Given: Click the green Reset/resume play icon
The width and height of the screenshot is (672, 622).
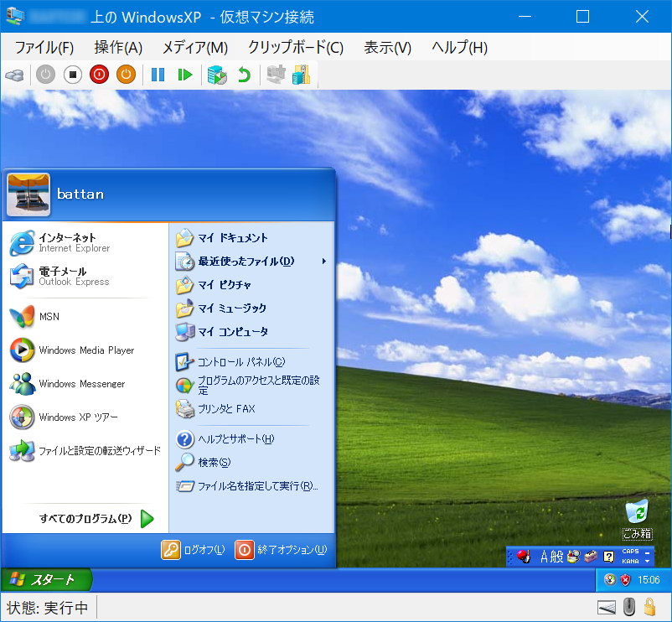Looking at the screenshot, I should [185, 75].
